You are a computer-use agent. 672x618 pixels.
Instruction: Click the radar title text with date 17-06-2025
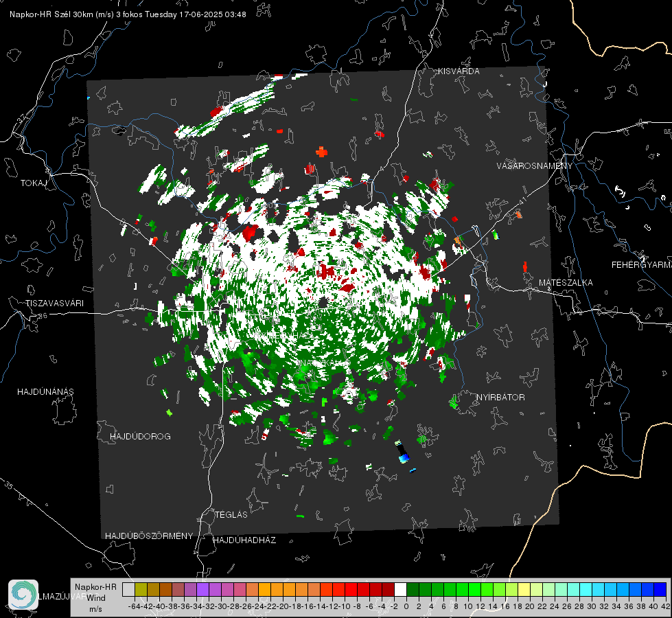click(x=128, y=14)
